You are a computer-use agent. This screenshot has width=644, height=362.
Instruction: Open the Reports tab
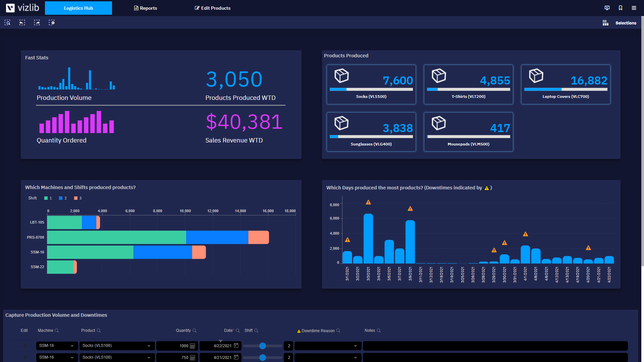(146, 8)
